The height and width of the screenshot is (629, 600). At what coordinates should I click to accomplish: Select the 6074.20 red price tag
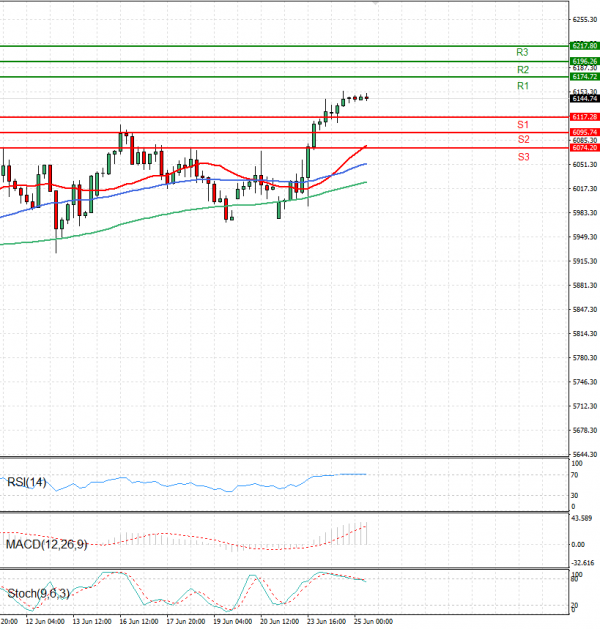585,148
